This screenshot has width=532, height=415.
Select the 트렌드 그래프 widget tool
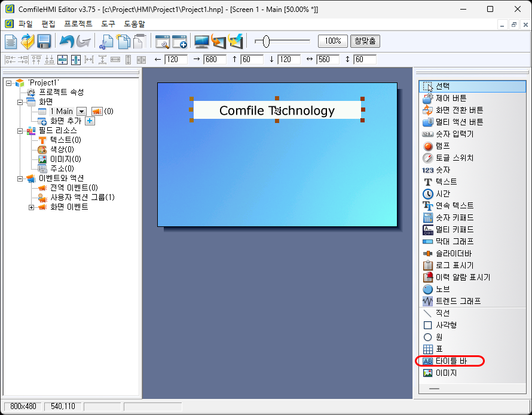click(448, 301)
